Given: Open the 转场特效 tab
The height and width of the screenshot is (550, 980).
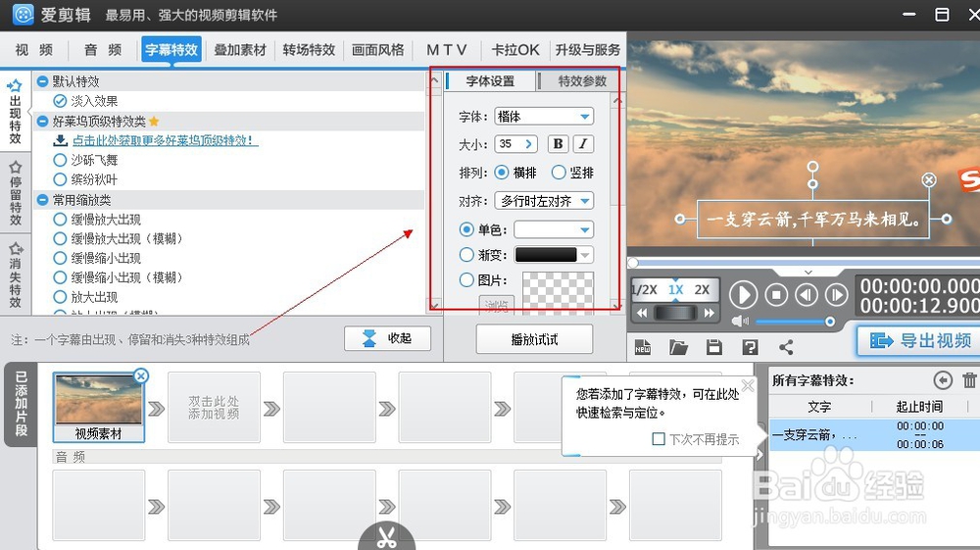Looking at the screenshot, I should (x=309, y=49).
